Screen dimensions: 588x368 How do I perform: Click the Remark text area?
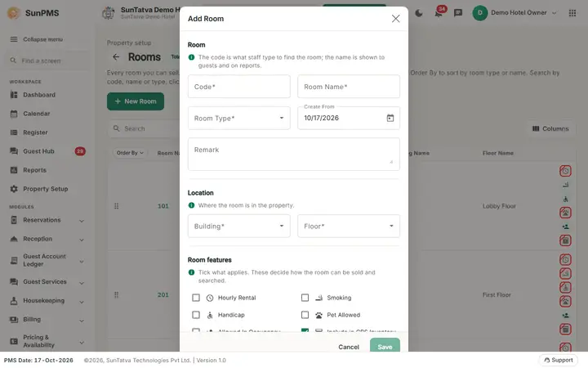(x=294, y=155)
